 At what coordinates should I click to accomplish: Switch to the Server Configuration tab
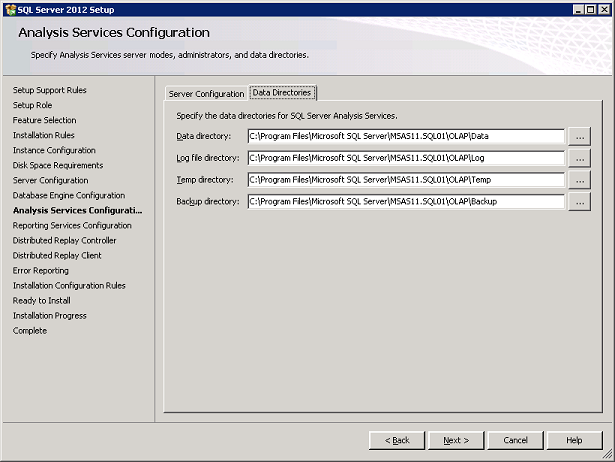pos(206,94)
